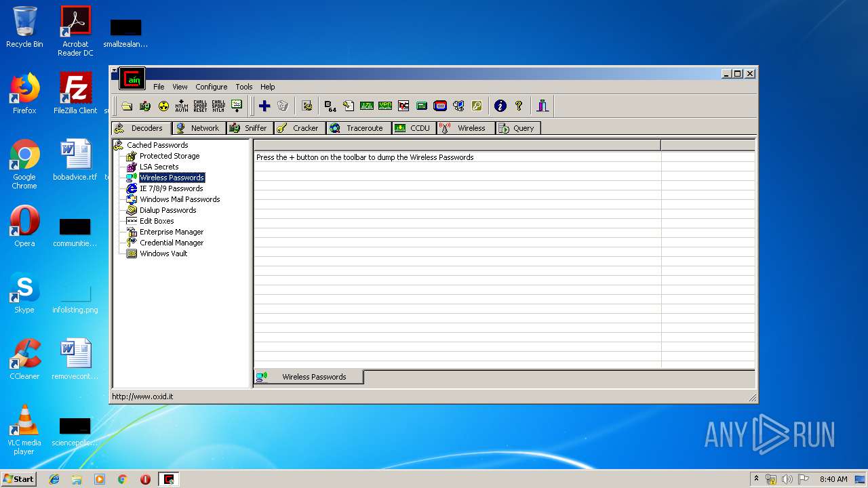The width and height of the screenshot is (868, 488).
Task: Select Windows Vault in the tree
Action: pyautogui.click(x=163, y=253)
